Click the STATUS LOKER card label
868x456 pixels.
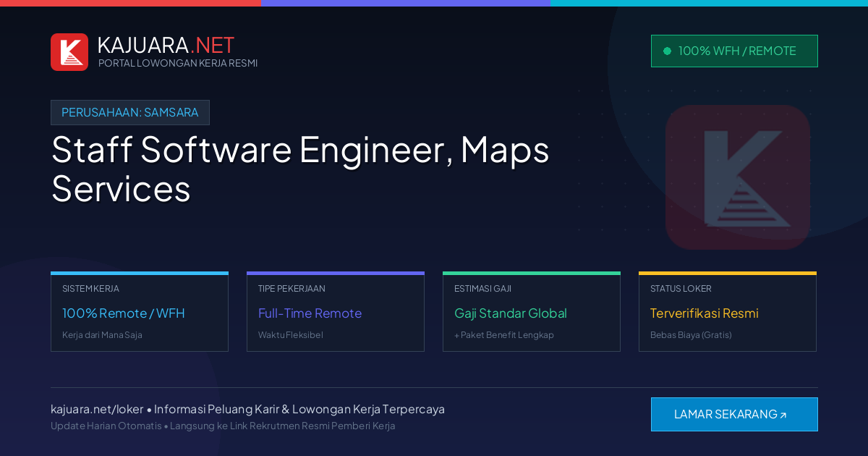681,289
